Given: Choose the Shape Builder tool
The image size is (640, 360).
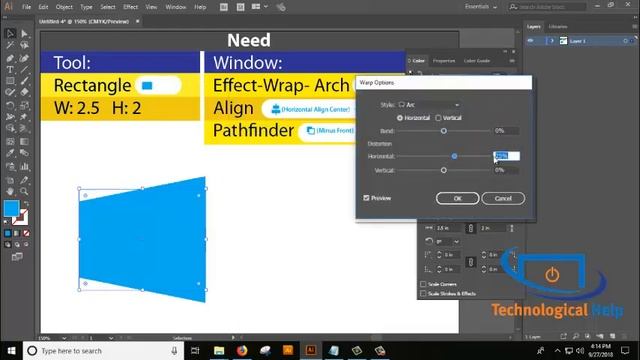Looking at the screenshot, I should click(10, 129).
